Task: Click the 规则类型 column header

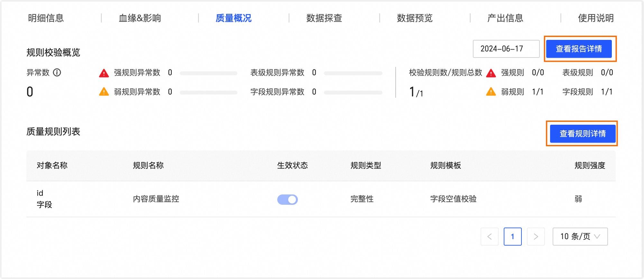Action: (x=366, y=166)
